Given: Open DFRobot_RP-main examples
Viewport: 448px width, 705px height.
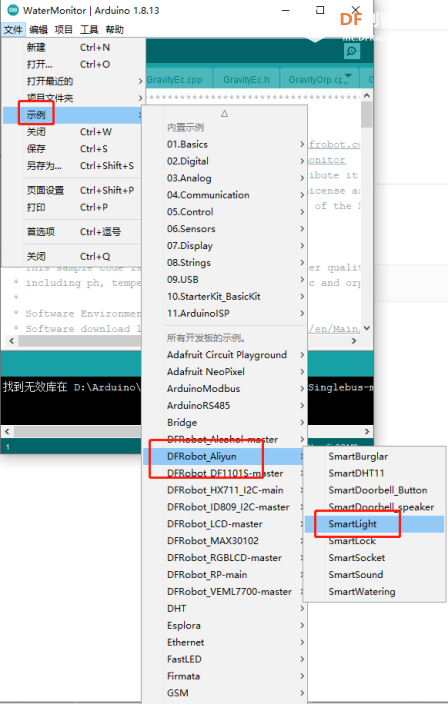Looking at the screenshot, I should 225,575.
